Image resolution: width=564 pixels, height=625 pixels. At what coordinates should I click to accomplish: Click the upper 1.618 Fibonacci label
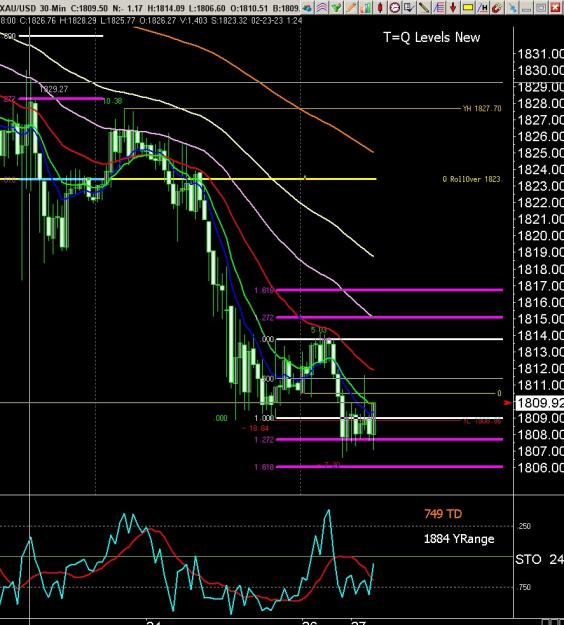point(264,291)
